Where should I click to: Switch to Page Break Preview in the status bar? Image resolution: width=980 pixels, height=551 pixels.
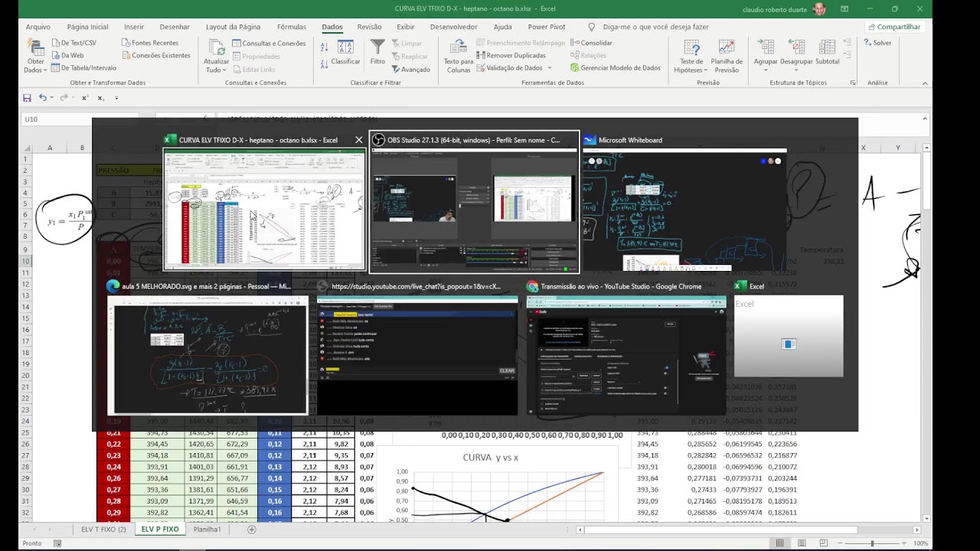click(x=822, y=543)
